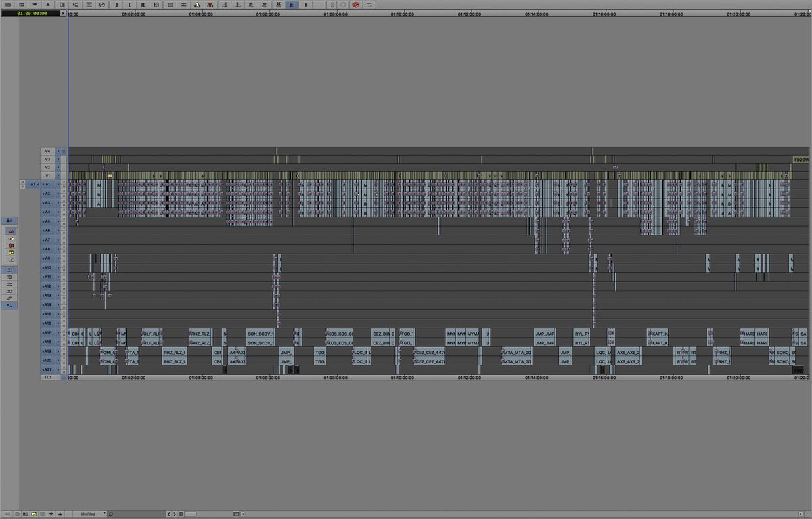Viewport: 812px width, 519px height.
Task: Click the Mark In bracket icon
Action: coord(116,5)
